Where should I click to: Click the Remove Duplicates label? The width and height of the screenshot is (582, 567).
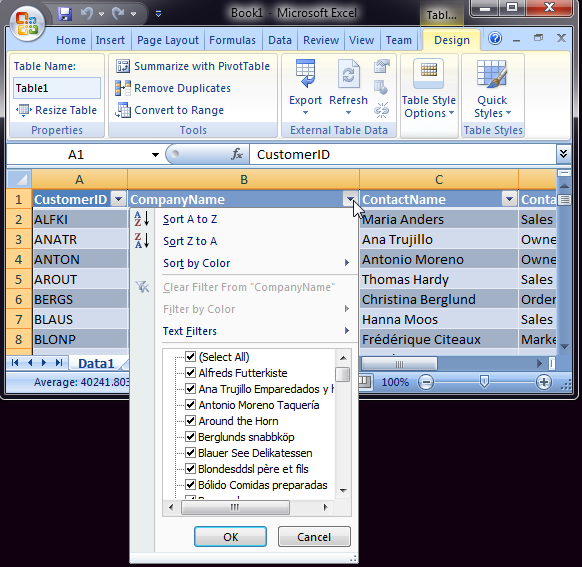182,88
